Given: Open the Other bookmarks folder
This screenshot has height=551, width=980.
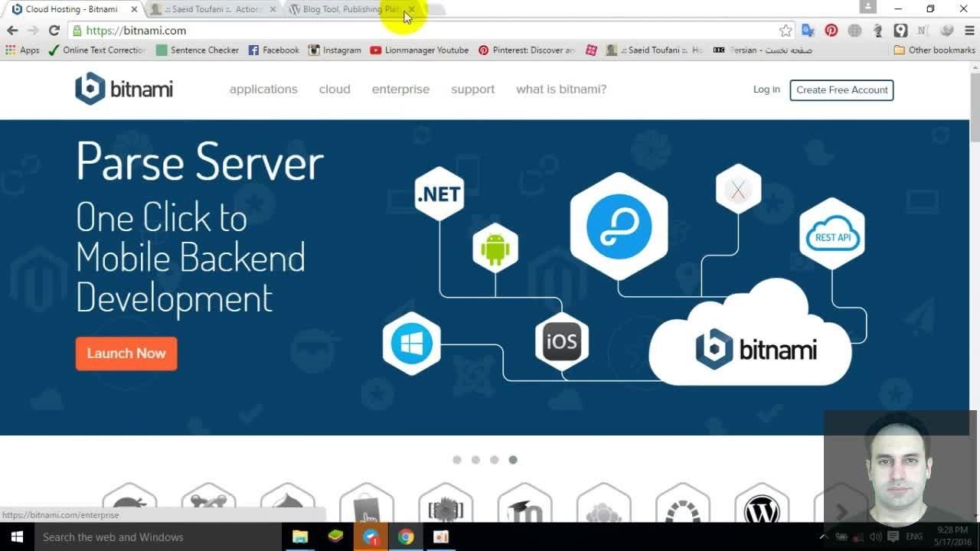Looking at the screenshot, I should pos(934,50).
